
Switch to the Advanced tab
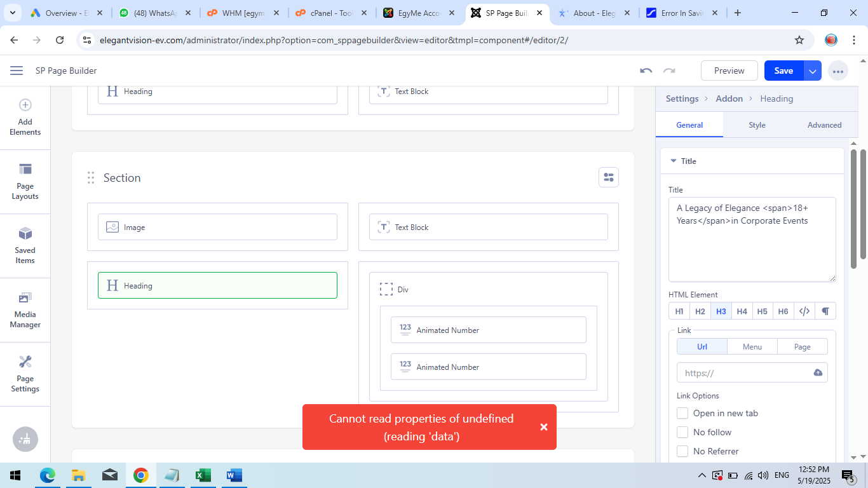coord(824,125)
